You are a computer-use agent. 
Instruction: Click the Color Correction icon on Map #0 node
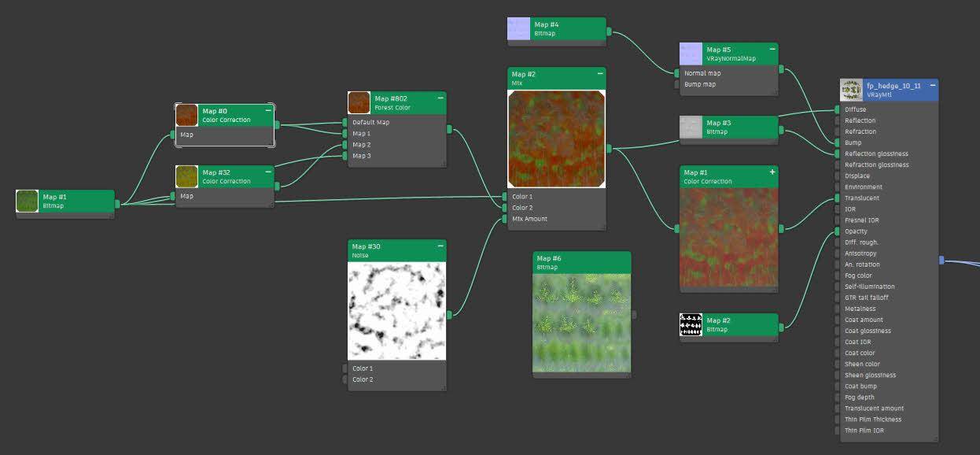point(186,115)
